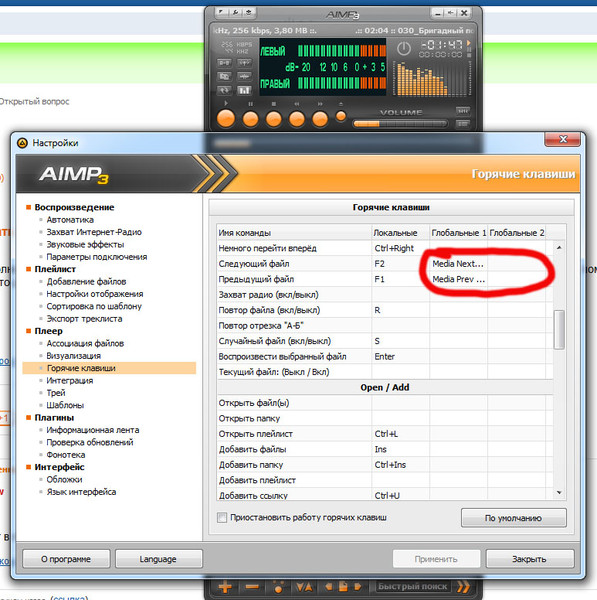Select Горячие клавиши in settings tree
The width and height of the screenshot is (597, 600).
(x=109, y=368)
